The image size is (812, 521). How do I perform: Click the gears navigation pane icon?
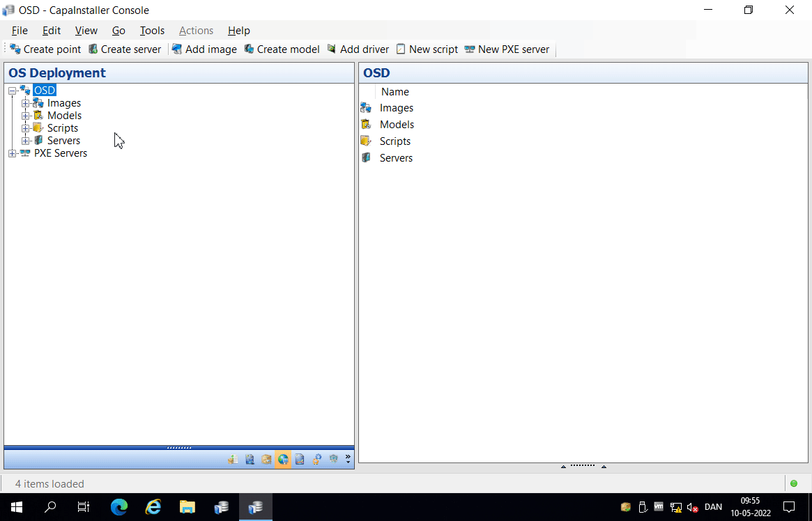(316, 460)
